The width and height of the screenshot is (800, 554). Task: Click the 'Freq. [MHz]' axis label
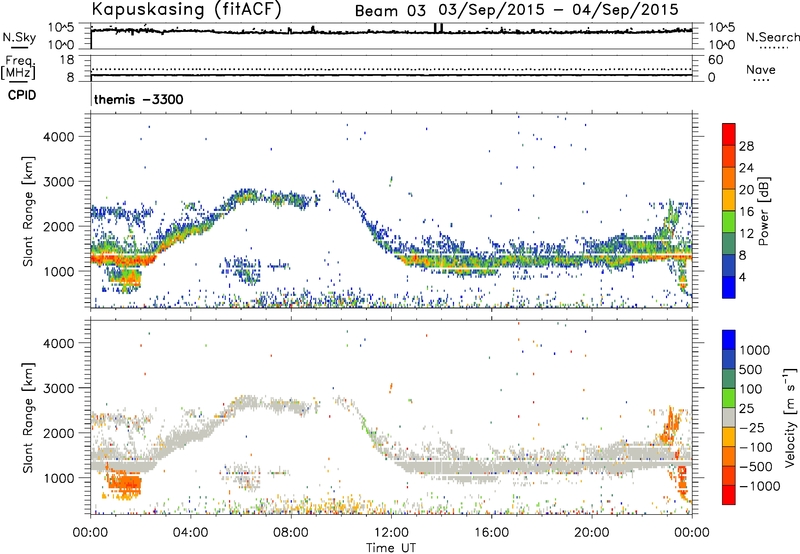[x=18, y=67]
